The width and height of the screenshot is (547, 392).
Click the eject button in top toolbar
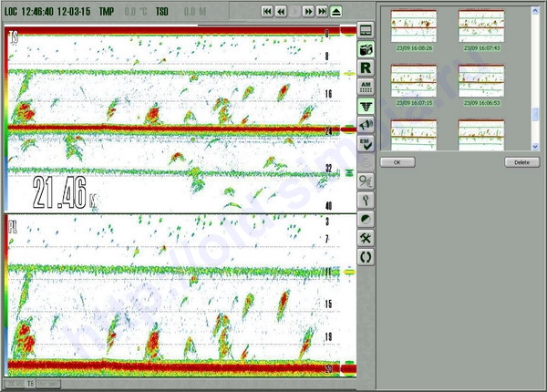point(337,11)
